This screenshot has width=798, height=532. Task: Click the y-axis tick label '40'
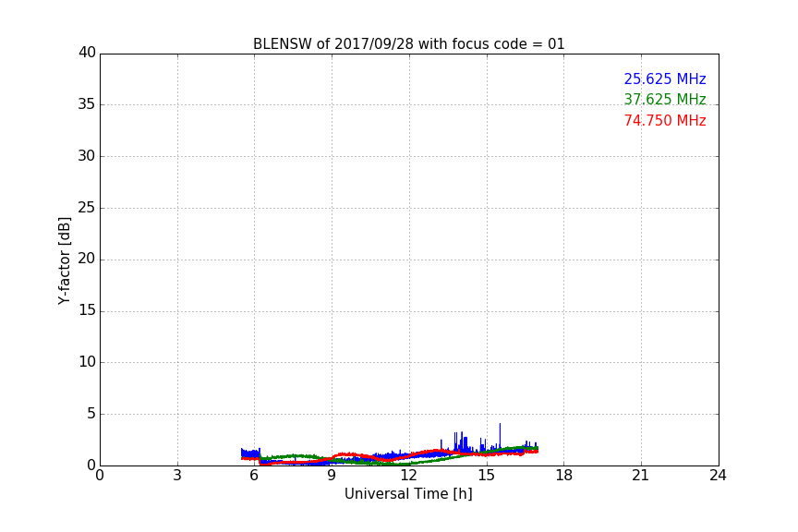click(87, 53)
